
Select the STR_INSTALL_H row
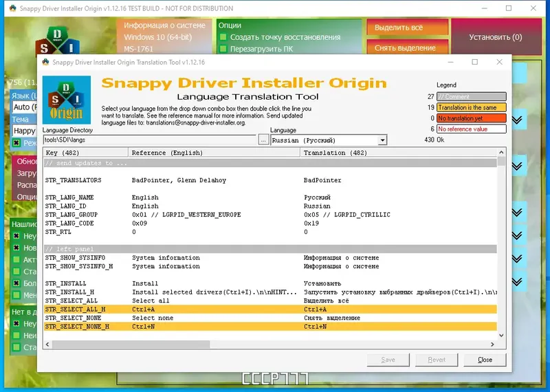point(270,292)
